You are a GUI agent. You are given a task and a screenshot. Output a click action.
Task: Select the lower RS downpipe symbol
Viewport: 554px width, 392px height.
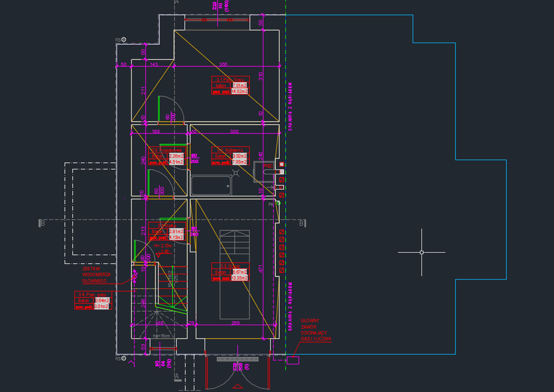[124, 358]
